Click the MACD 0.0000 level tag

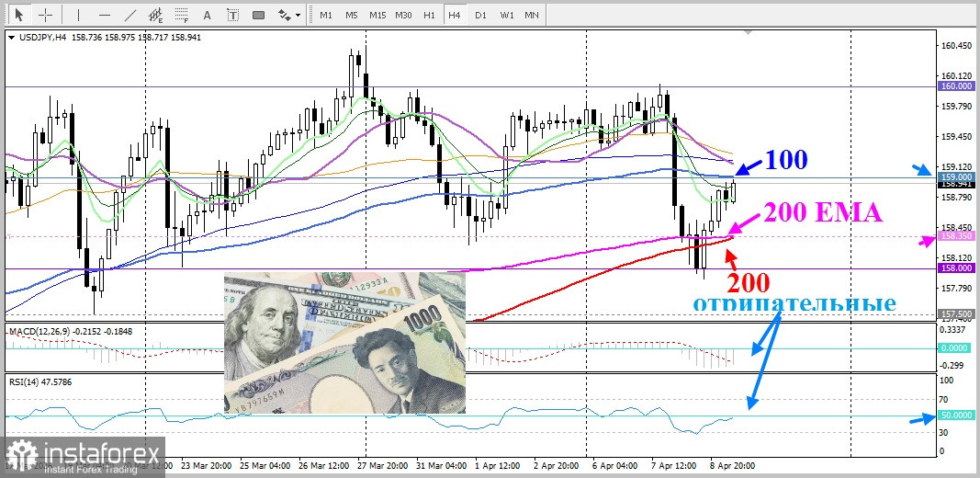click(x=955, y=348)
